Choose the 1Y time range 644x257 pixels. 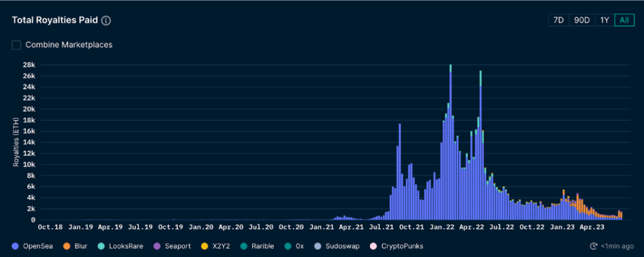pyautogui.click(x=604, y=20)
